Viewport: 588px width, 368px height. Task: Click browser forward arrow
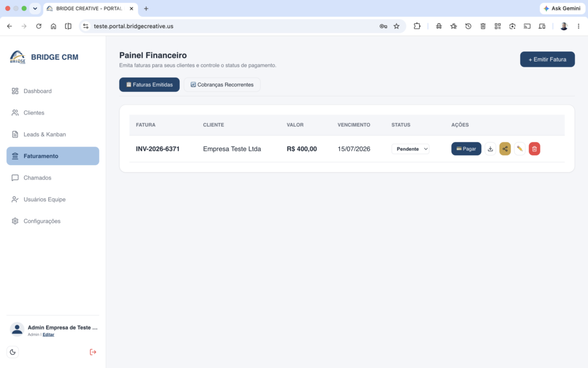coord(24,26)
